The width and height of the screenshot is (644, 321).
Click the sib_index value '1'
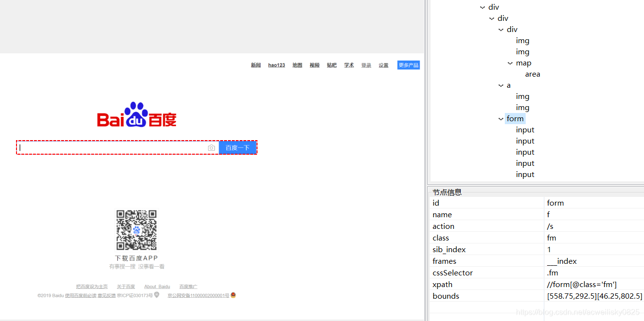coord(549,250)
